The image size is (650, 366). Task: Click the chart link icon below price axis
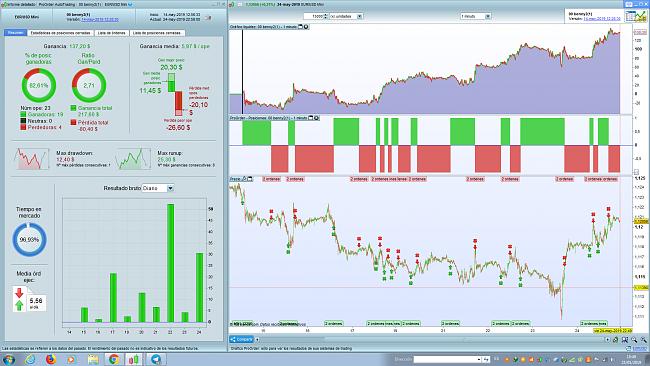[x=616, y=339]
